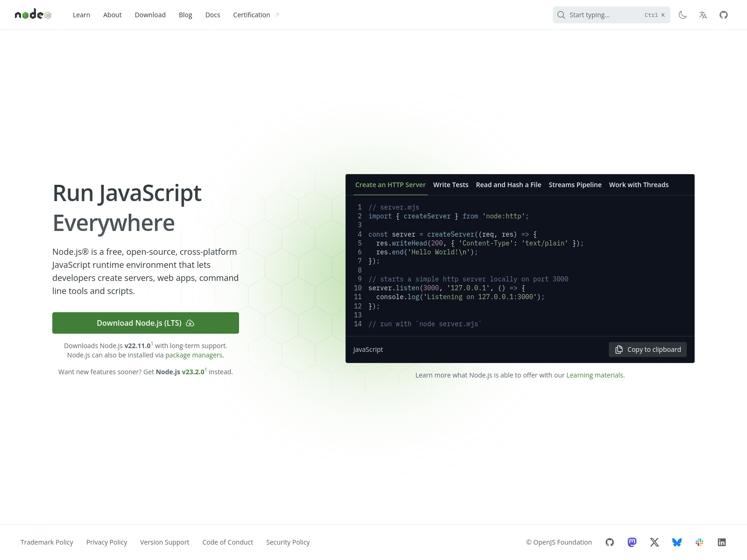This screenshot has height=560, width=747.
Task: Click the v22.11.0 version link
Action: coord(138,346)
